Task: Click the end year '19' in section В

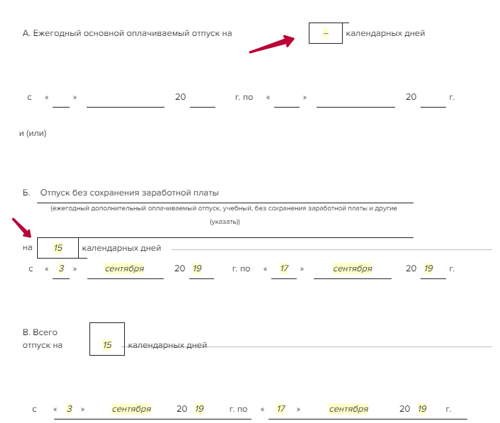Action: click(422, 409)
